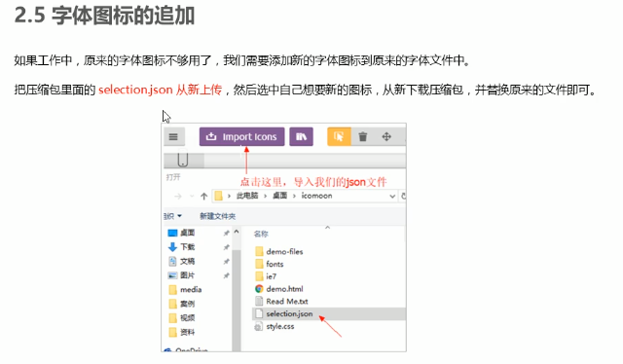Select the Read Me.txt file
Screen dimensions: 623x364
[287, 301]
